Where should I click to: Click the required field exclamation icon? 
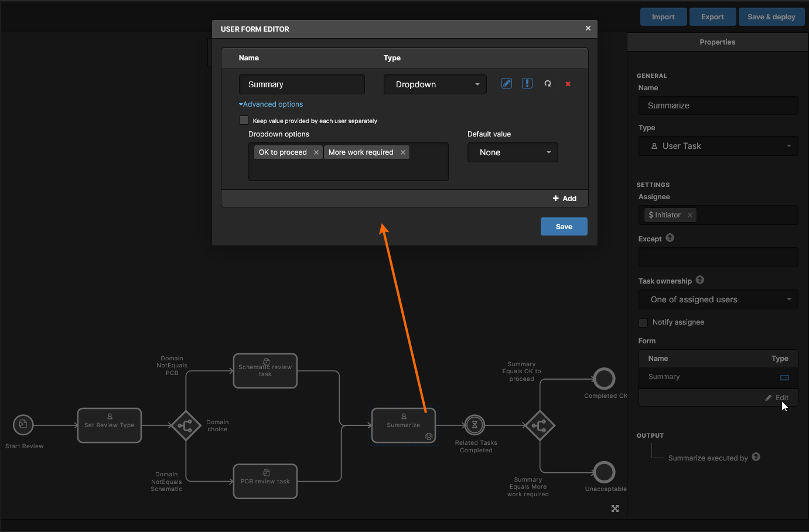(x=527, y=84)
